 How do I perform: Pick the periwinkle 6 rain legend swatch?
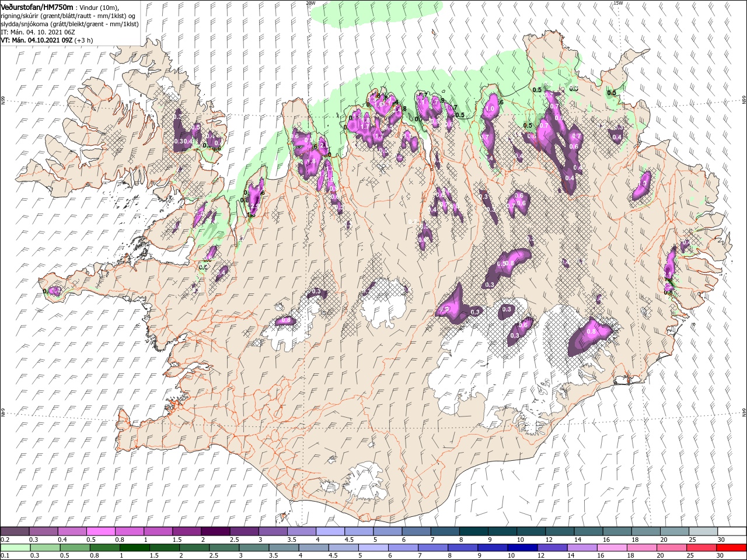tap(403, 548)
